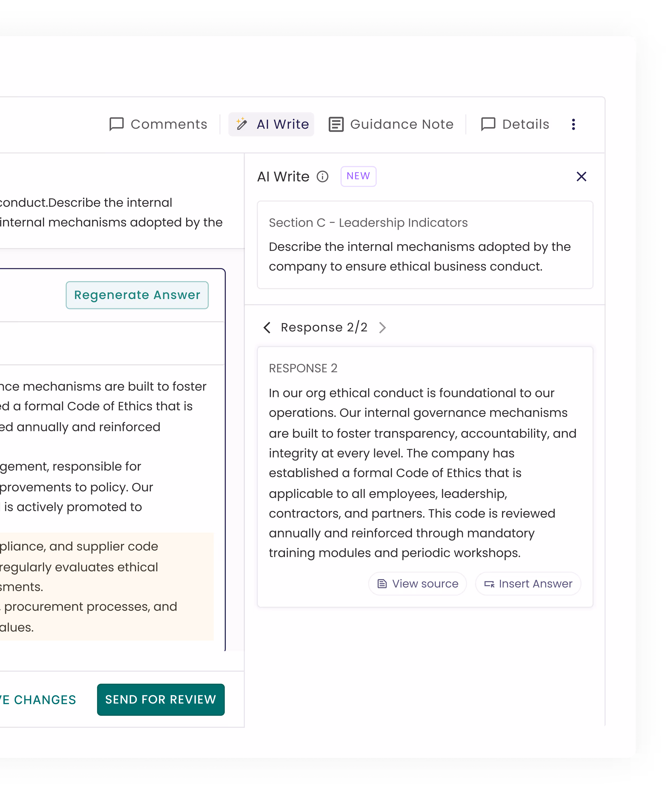672x794 pixels.
Task: Click Regenerate Answer
Action: [137, 295]
